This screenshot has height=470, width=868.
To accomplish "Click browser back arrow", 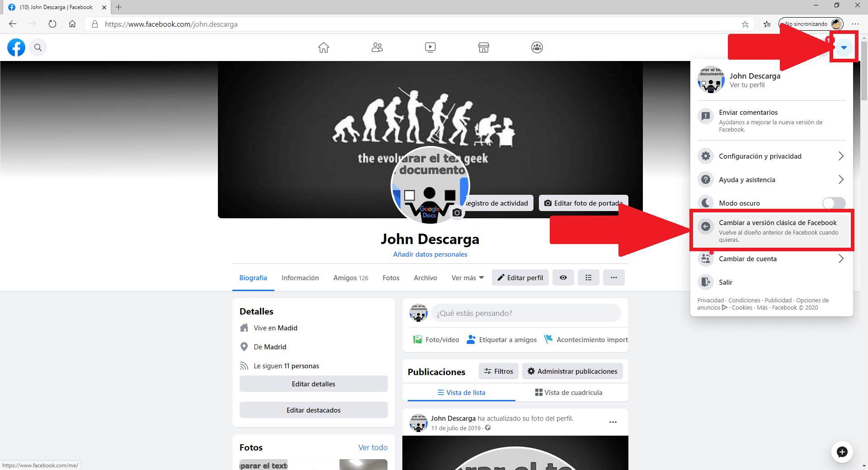I will (13, 24).
